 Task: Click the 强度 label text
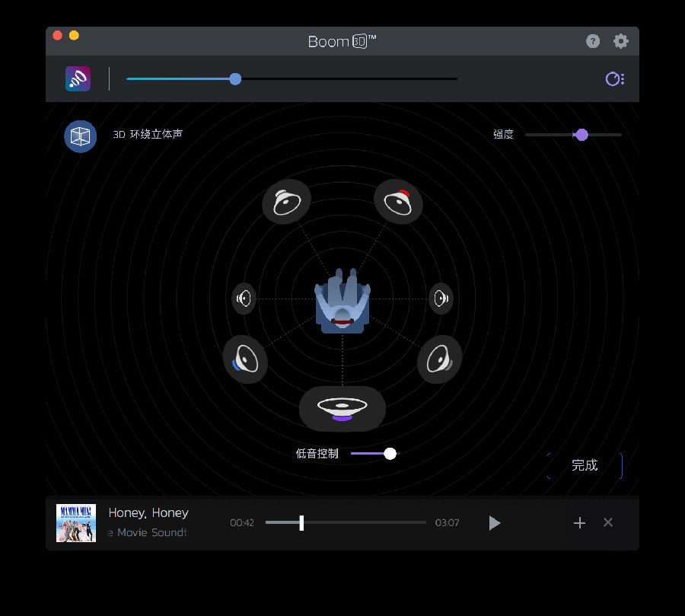pos(503,134)
